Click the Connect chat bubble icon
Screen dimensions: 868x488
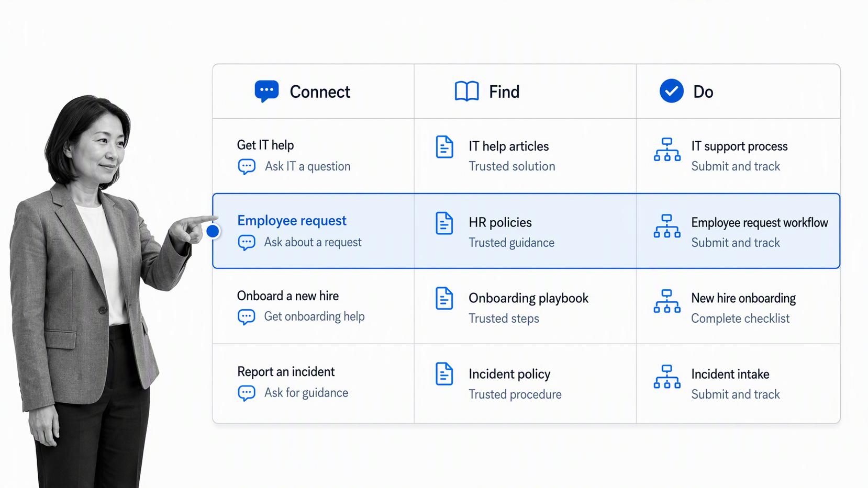266,92
